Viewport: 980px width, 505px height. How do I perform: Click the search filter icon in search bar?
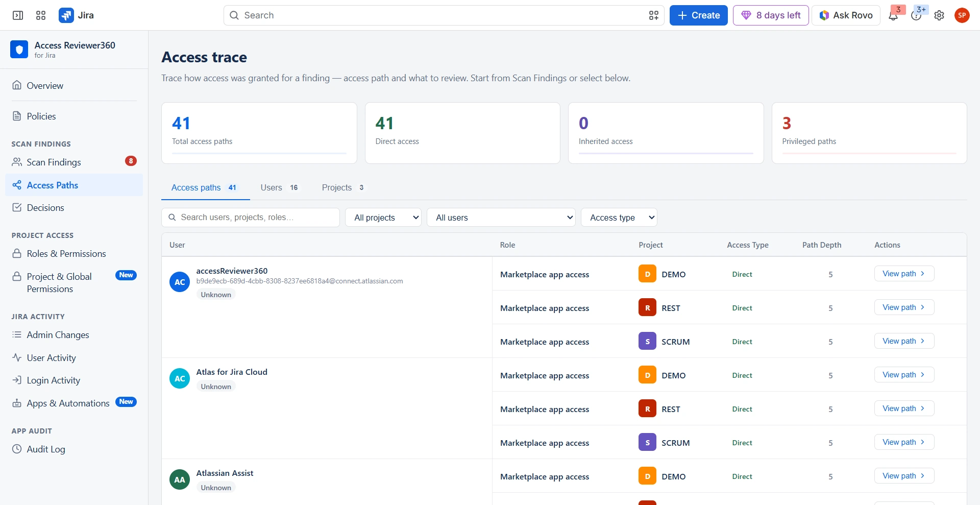[x=654, y=15]
